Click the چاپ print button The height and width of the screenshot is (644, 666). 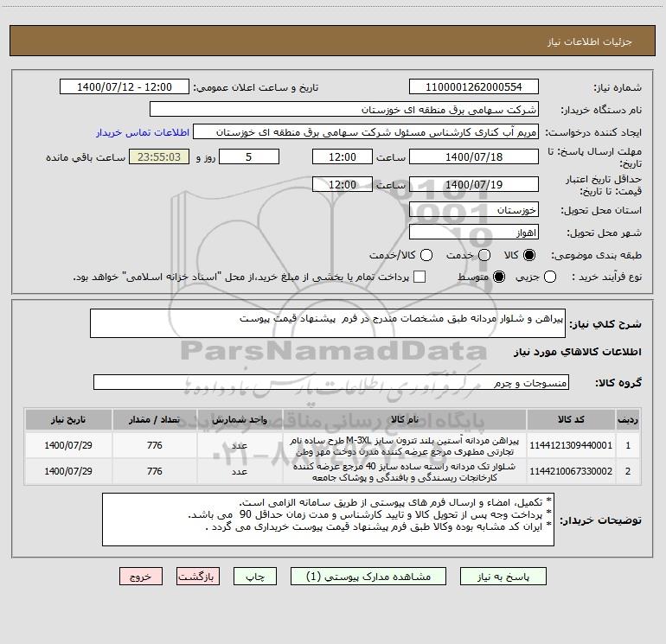click(255, 577)
